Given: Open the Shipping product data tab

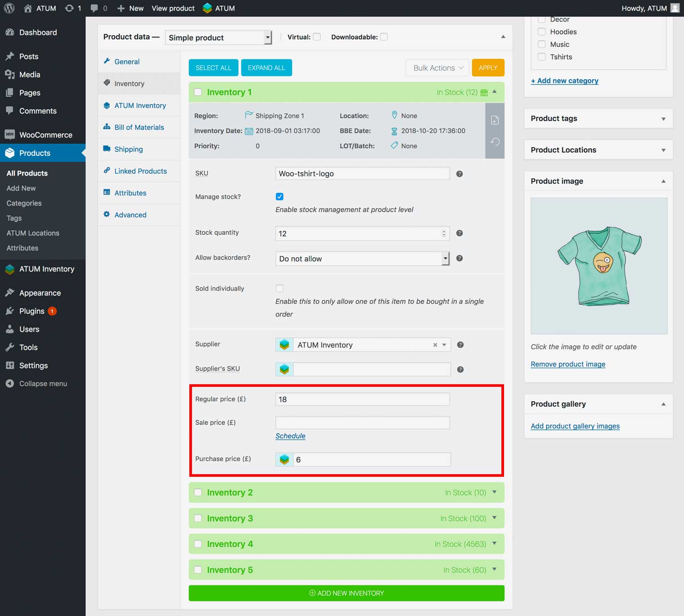Looking at the screenshot, I should tap(128, 149).
